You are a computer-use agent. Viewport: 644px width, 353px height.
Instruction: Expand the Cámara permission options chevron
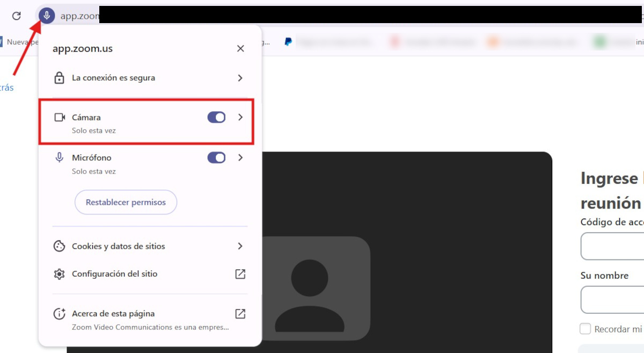(240, 117)
